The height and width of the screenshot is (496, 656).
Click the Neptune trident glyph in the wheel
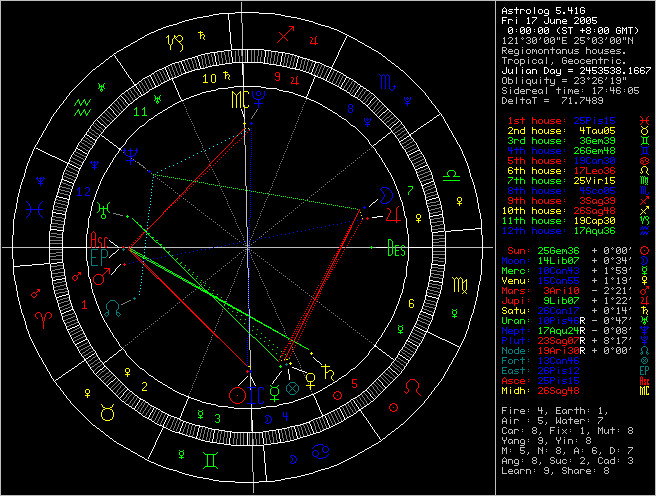[x=130, y=154]
